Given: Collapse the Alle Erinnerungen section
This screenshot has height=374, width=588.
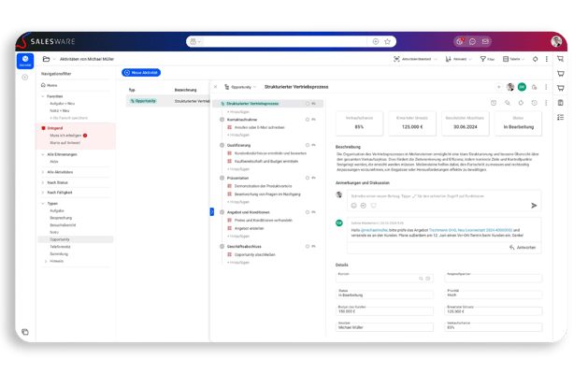Looking at the screenshot, I should (43, 154).
